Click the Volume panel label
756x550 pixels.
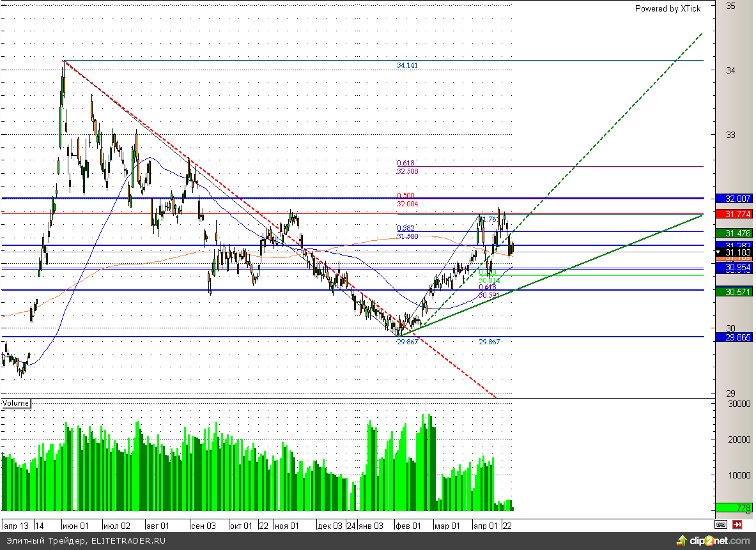pyautogui.click(x=16, y=403)
